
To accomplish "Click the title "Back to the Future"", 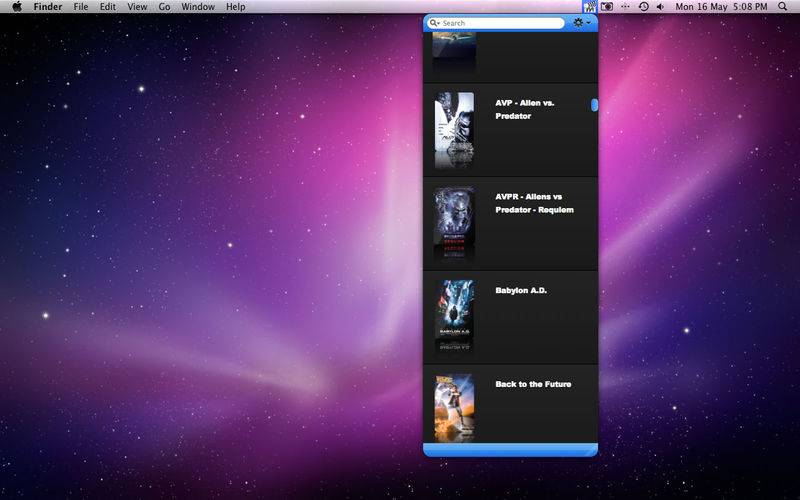I will [533, 384].
